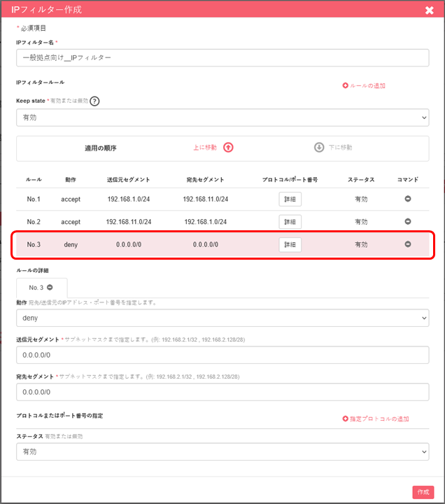Viewport: 445px width, 504px height.
Task: Click the プロトコル/ポート番号 column header
Action: click(x=290, y=180)
